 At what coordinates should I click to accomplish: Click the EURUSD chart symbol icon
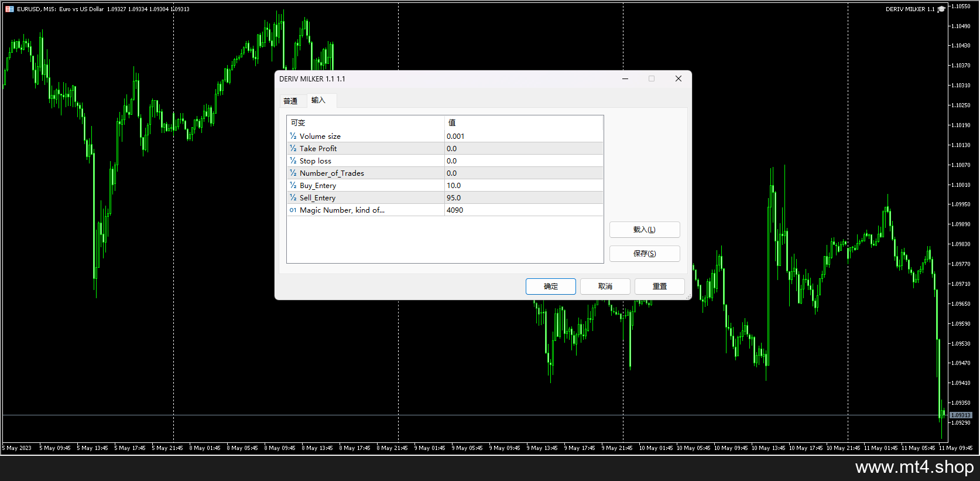(9, 9)
